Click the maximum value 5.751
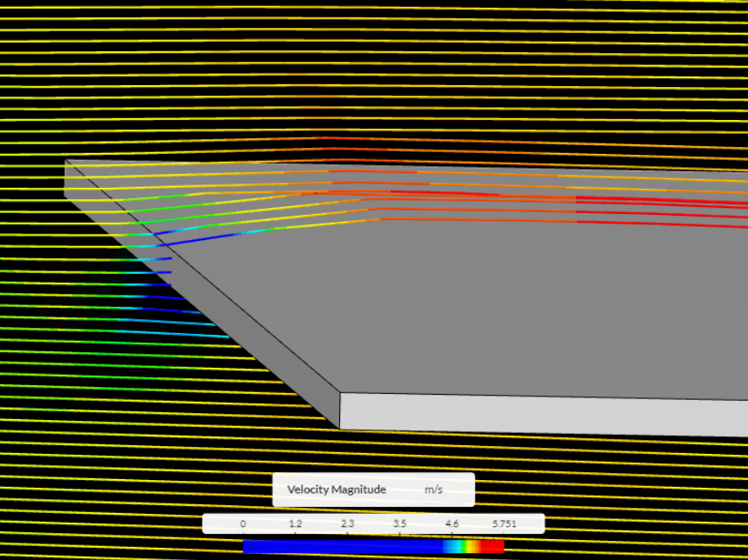 pos(504,523)
